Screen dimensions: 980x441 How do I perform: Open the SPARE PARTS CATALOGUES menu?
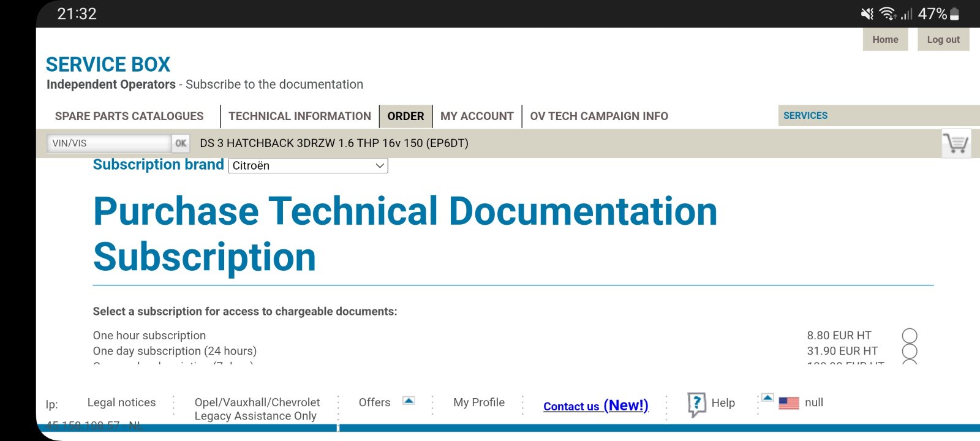(129, 116)
